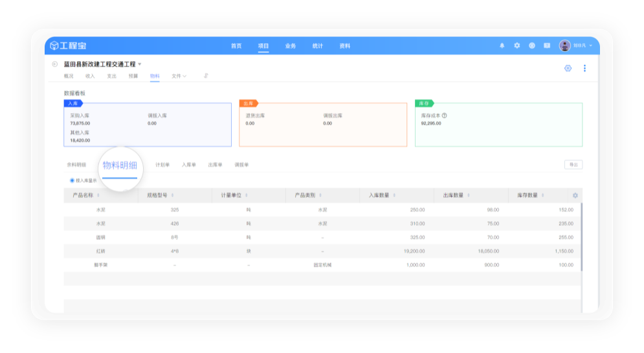Expand the project name dropdown arrow

140,64
